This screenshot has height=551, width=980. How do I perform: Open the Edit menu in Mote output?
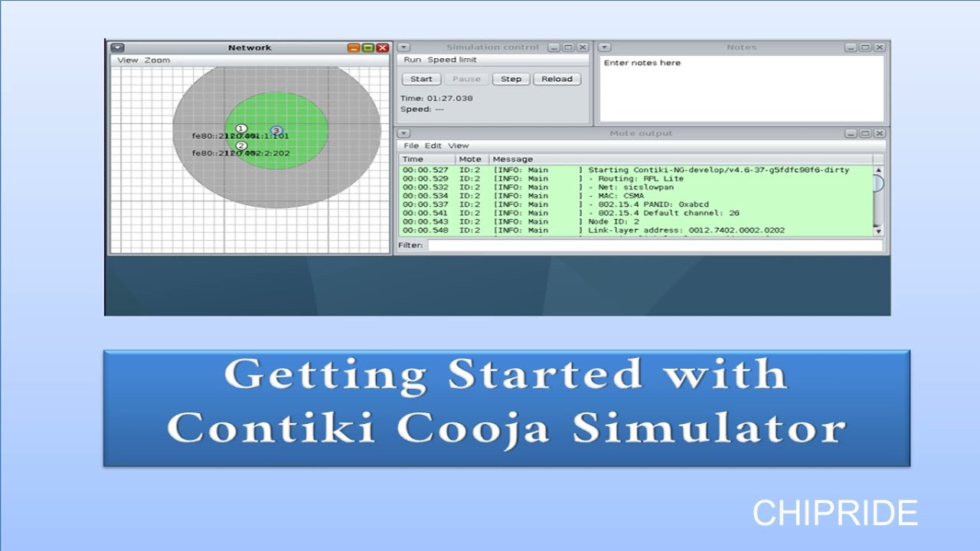tap(433, 145)
